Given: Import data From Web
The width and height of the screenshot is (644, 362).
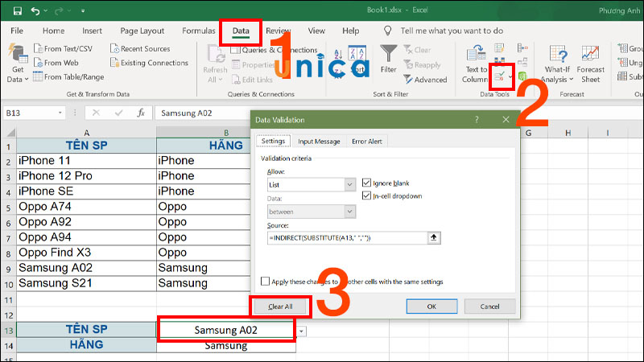Looking at the screenshot, I should point(56,63).
